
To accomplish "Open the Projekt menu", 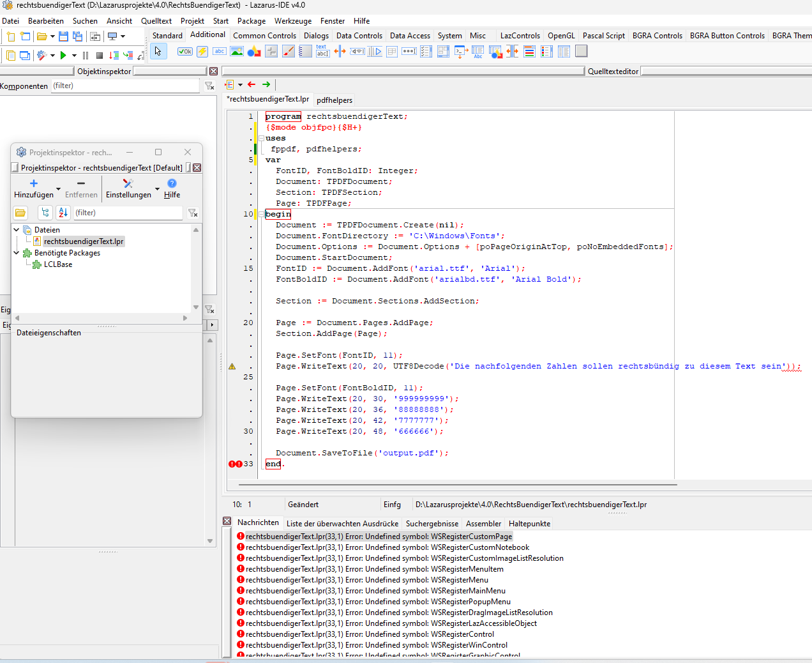I will (192, 21).
